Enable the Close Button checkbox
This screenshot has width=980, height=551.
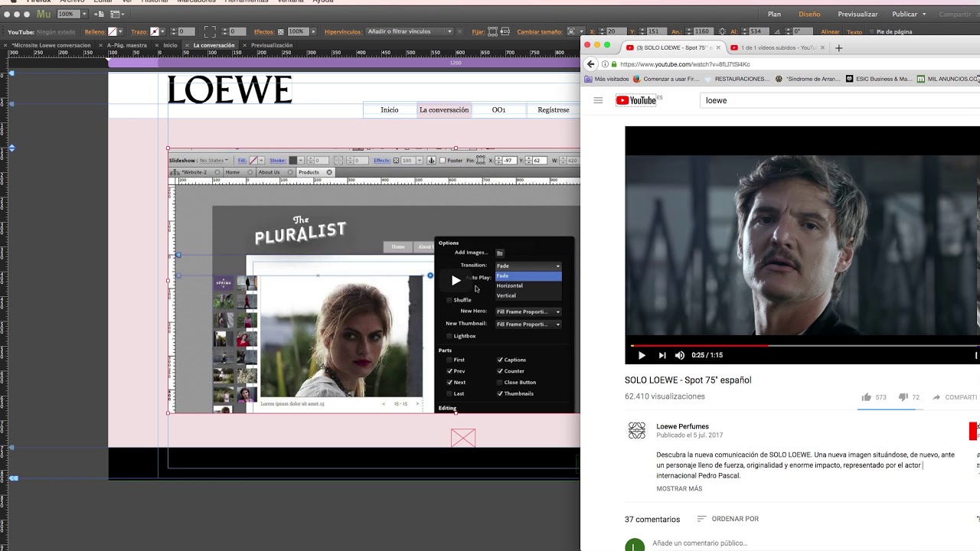500,383
